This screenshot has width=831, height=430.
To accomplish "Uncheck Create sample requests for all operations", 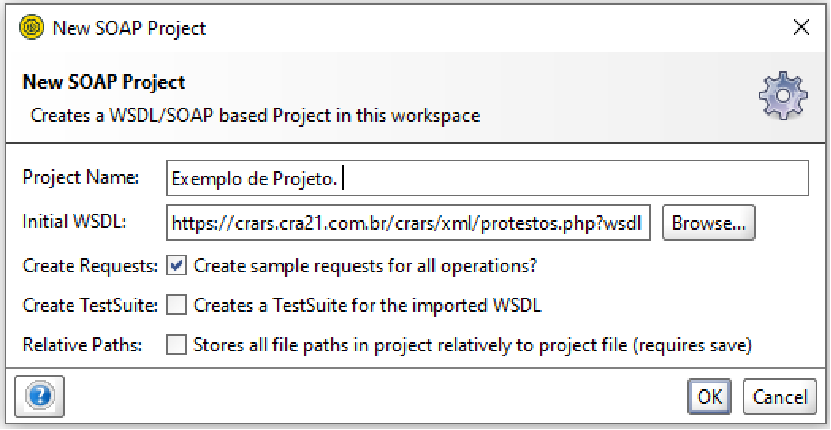I will pyautogui.click(x=177, y=266).
